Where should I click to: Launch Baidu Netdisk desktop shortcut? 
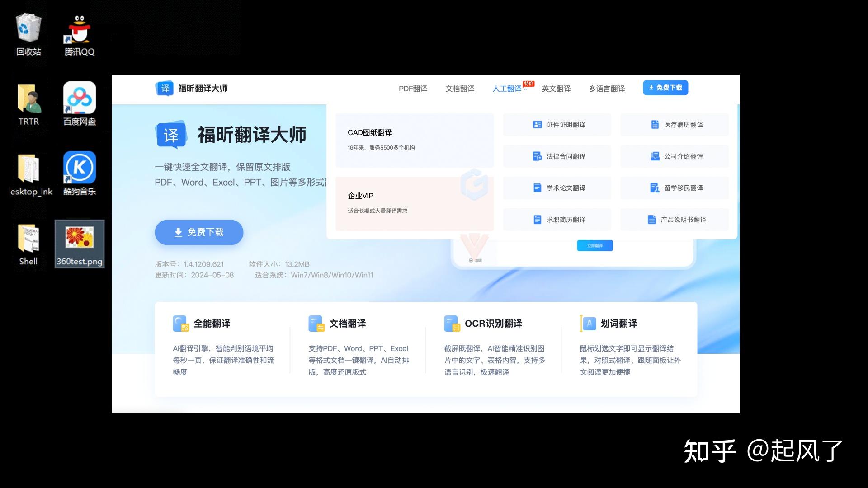click(80, 104)
